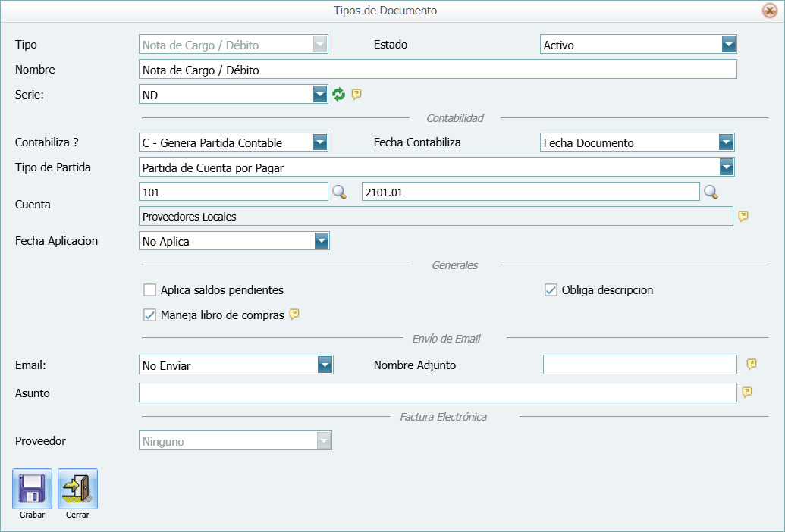The height and width of the screenshot is (532, 785).
Task: Open the Estado dropdown
Action: click(x=728, y=44)
